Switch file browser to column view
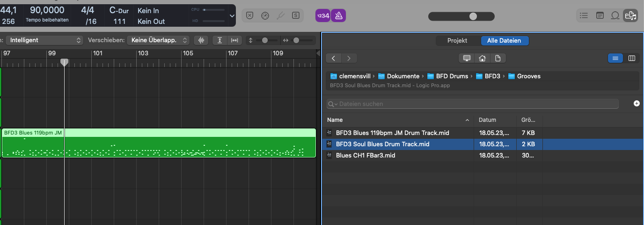 (631, 58)
